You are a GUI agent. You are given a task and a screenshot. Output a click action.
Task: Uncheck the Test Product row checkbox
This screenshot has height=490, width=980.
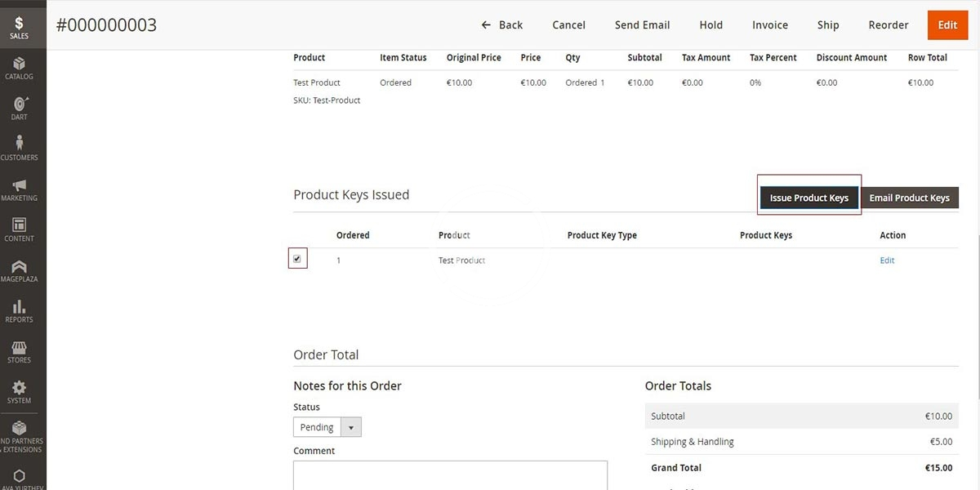pos(297,260)
